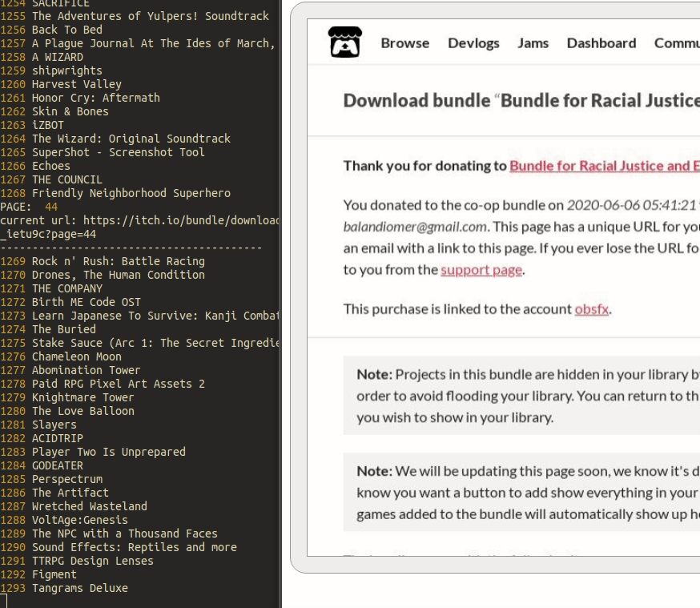Select terminal line 1281 Slayers

38,425
